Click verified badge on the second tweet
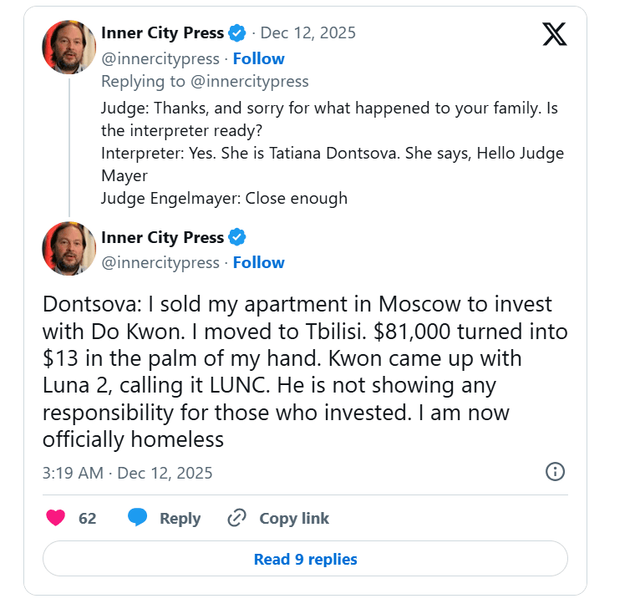This screenshot has height=603, width=640. click(x=238, y=238)
